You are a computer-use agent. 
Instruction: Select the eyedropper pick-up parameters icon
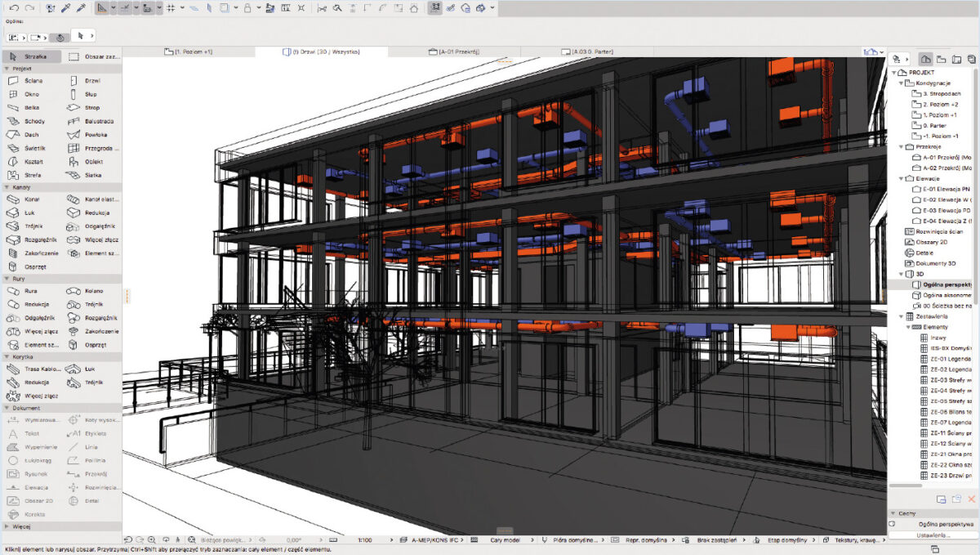(65, 8)
